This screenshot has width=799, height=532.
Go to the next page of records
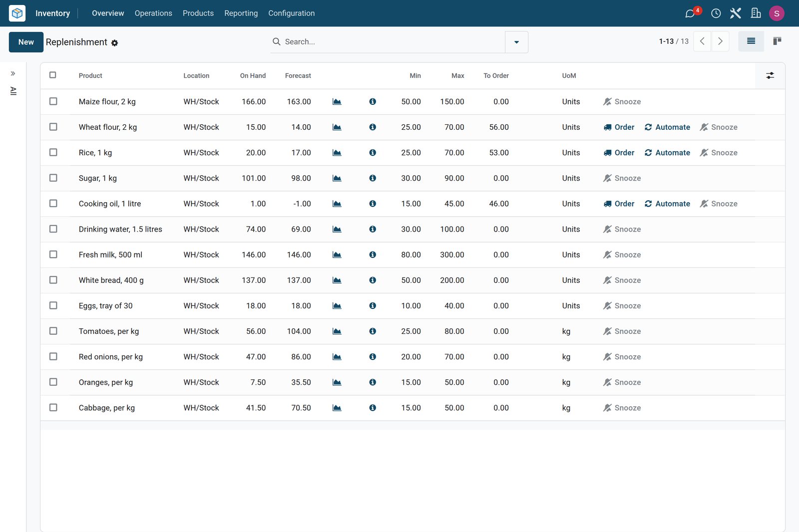pyautogui.click(x=720, y=41)
